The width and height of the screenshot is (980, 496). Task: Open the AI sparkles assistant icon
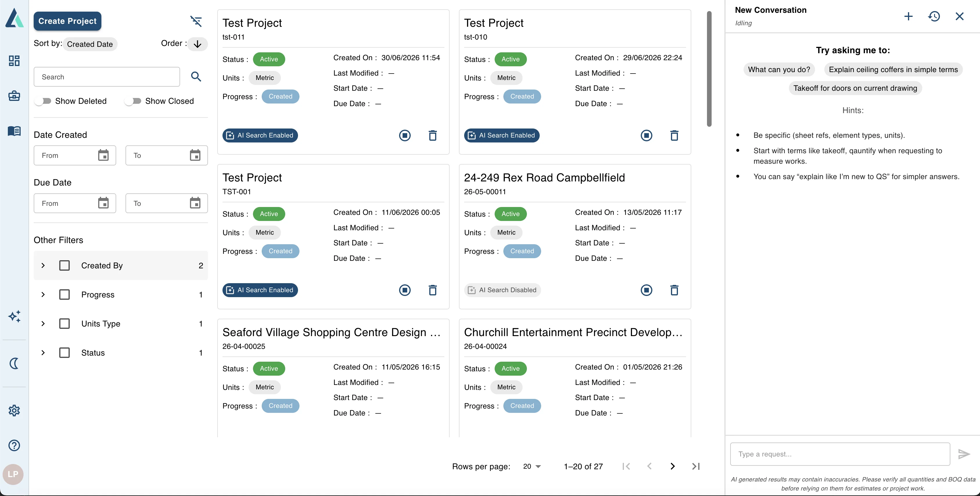14,316
